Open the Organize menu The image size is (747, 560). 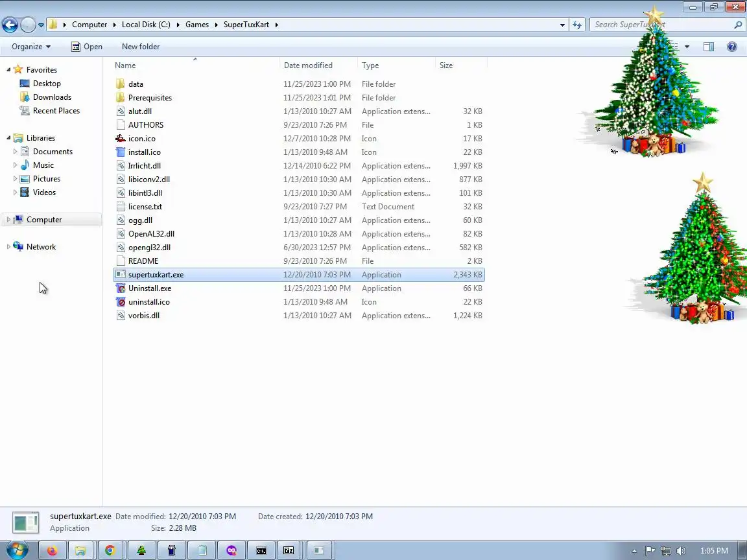pos(31,47)
